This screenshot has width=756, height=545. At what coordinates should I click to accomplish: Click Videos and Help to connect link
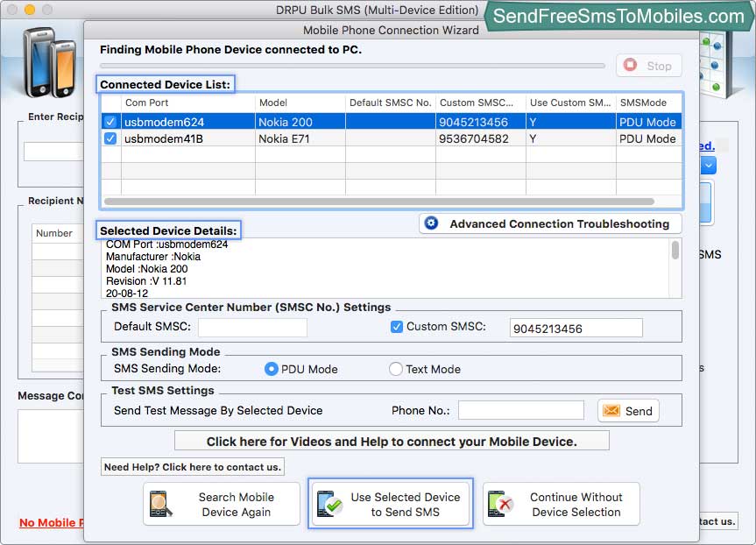click(392, 441)
